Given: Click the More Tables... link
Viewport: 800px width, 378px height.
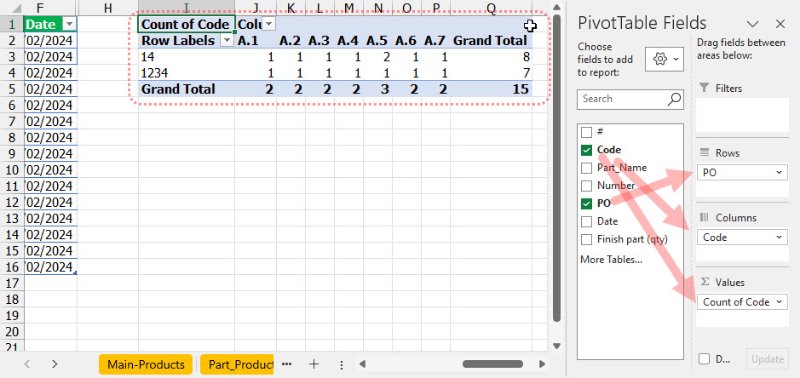Looking at the screenshot, I should coord(611,260).
